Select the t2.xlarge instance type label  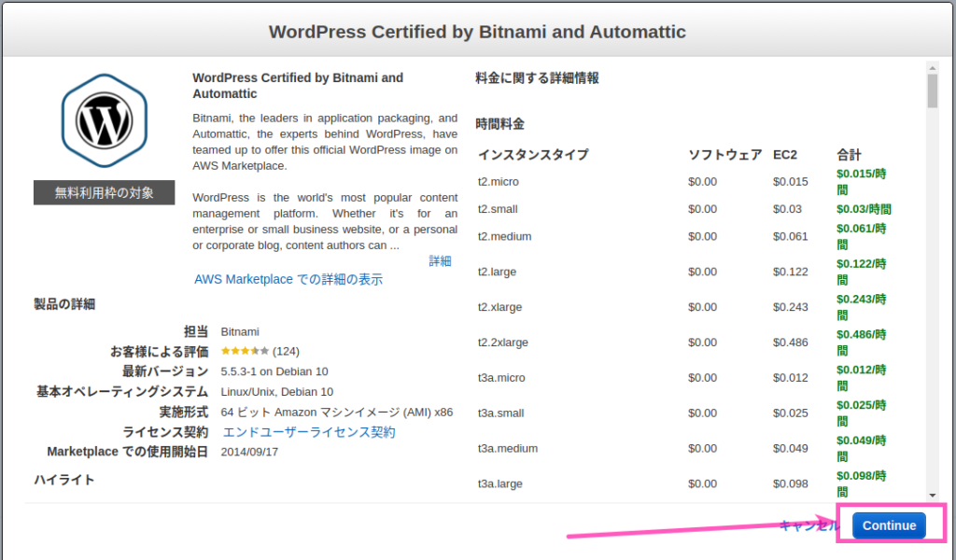coord(500,307)
